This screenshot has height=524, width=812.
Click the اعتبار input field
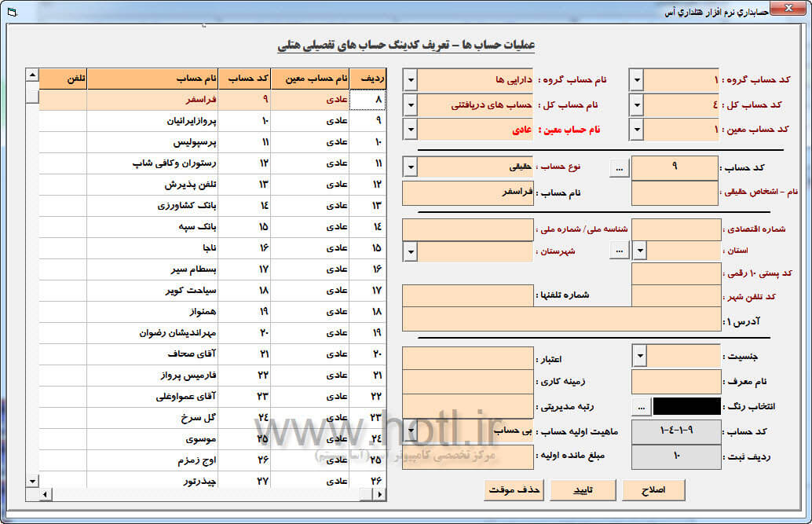tap(467, 358)
